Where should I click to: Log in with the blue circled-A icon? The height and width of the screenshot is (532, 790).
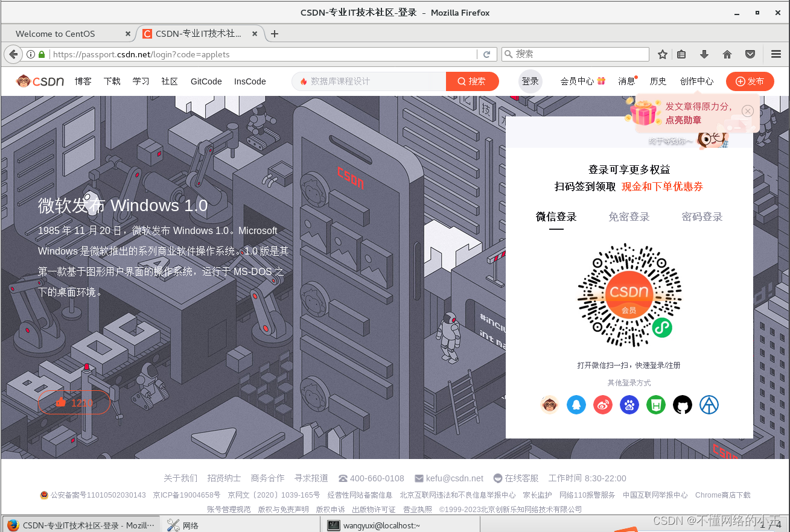709,405
